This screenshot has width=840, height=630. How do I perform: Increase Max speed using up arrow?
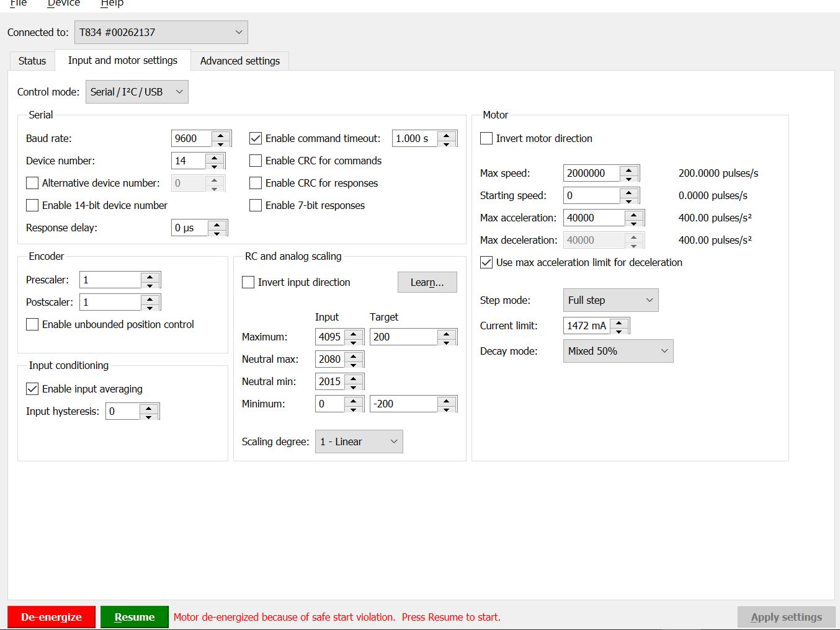coord(629,169)
